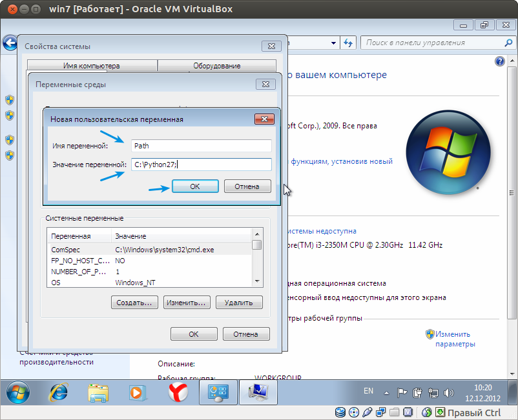This screenshot has height=420, width=518.
Task: Click the VirtualBox hard disk status icon
Action: 340,412
